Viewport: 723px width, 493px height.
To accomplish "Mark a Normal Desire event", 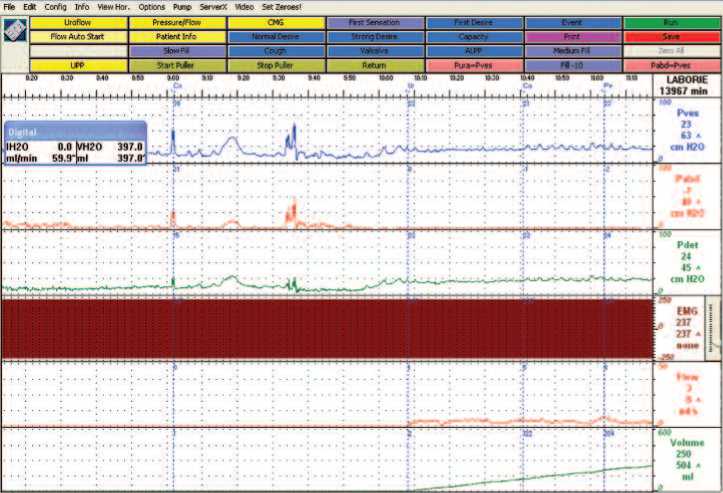I will click(x=276, y=37).
